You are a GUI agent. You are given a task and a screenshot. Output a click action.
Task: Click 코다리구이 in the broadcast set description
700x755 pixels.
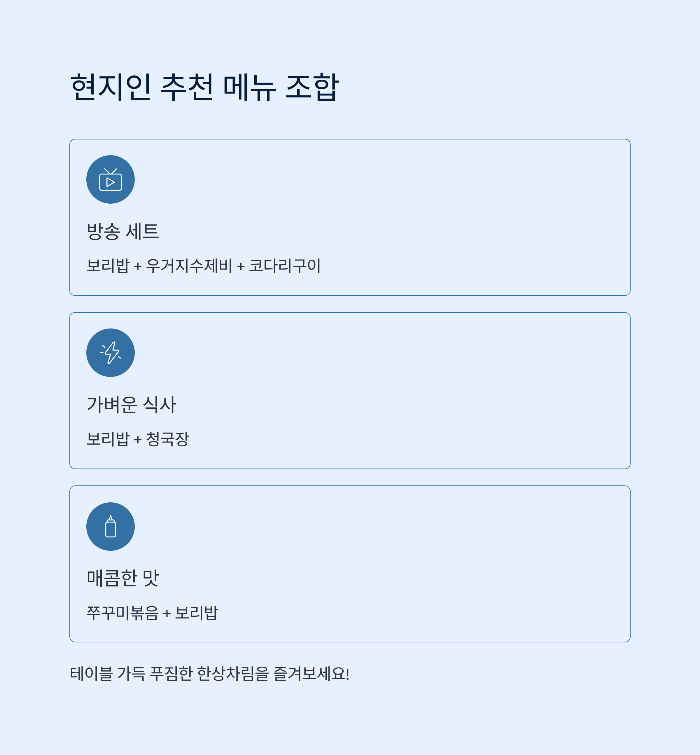[x=285, y=265]
